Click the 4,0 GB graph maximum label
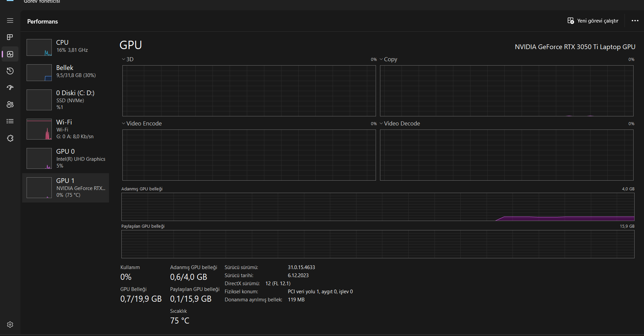The width and height of the screenshot is (644, 336). point(628,189)
